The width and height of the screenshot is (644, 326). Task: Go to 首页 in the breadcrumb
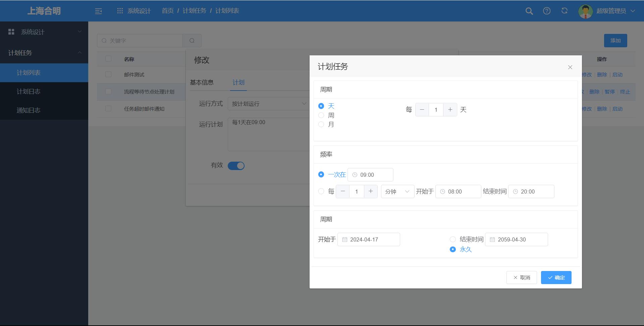pos(168,11)
